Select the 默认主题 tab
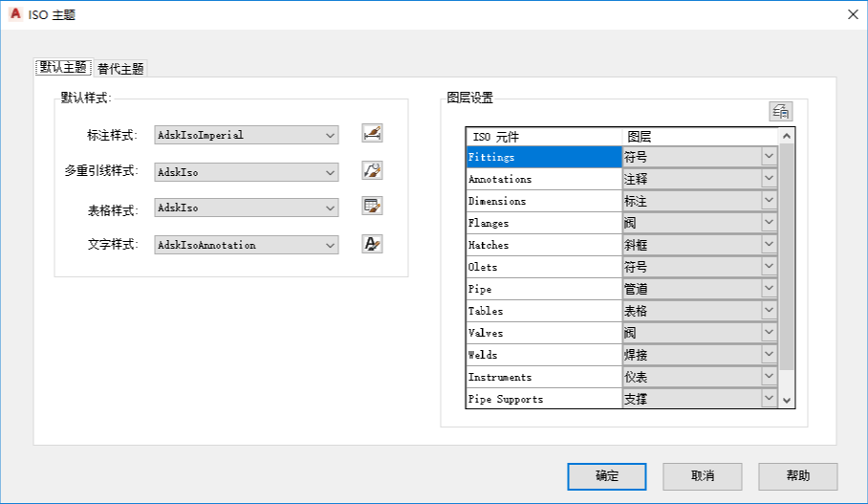Viewport: 868px width, 504px height. point(63,68)
